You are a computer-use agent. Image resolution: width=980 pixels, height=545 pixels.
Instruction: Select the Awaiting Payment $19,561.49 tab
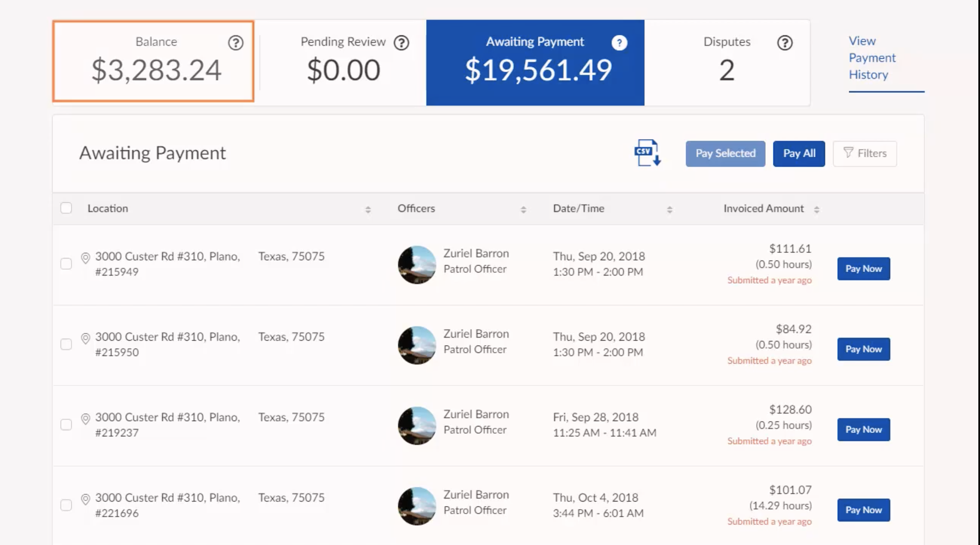tap(535, 62)
